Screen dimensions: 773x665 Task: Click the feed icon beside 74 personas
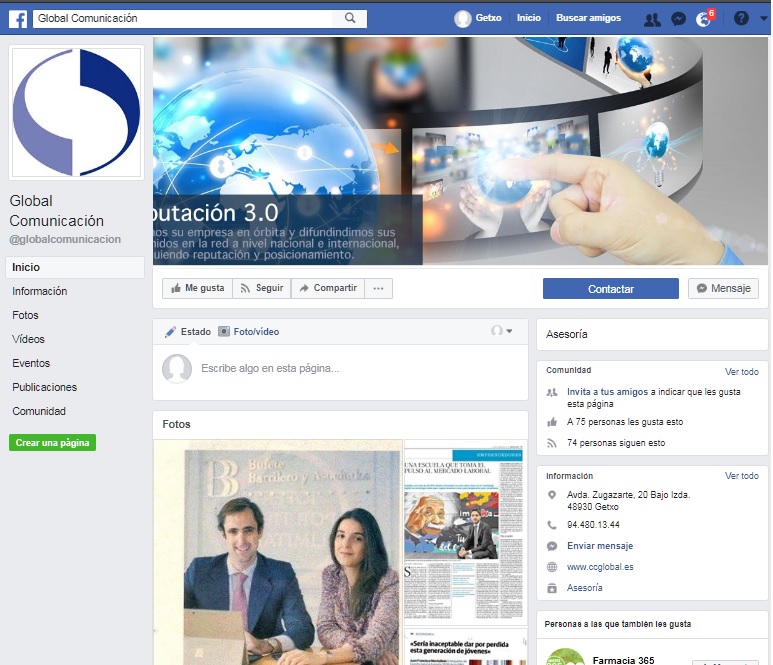552,443
